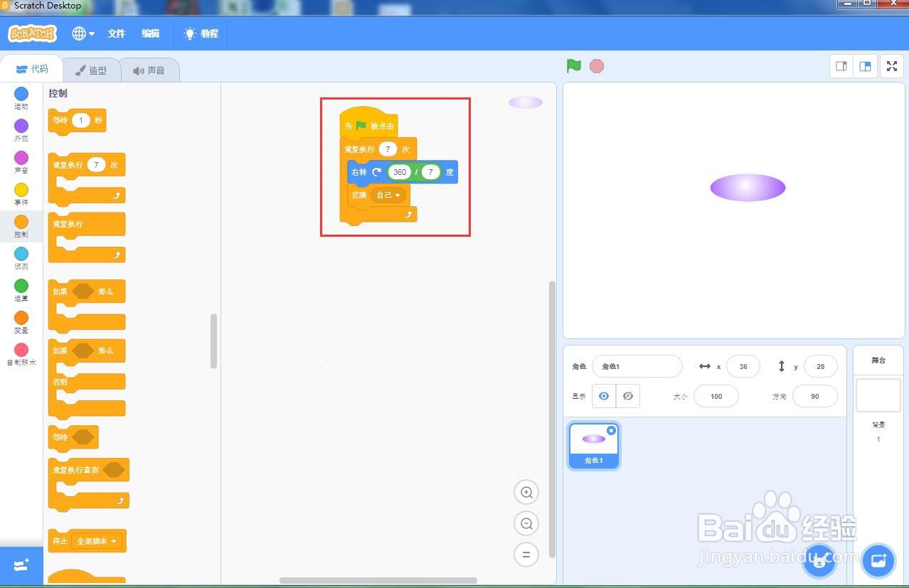Hide the sprite with crossed eye icon

pyautogui.click(x=628, y=396)
